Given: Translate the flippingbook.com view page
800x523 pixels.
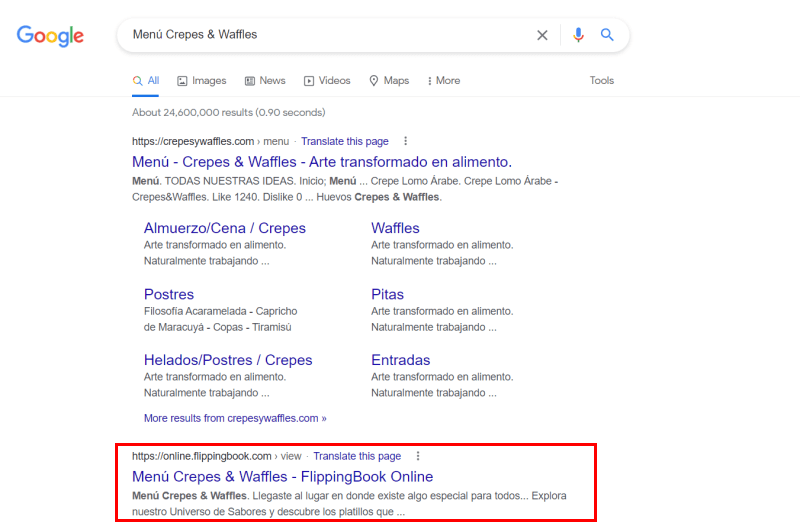Looking at the screenshot, I should [357, 456].
